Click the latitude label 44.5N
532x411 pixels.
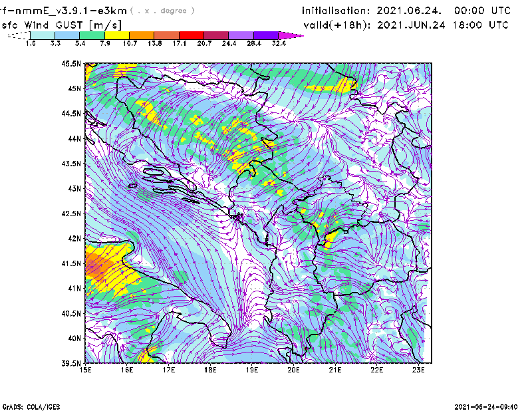[71, 113]
